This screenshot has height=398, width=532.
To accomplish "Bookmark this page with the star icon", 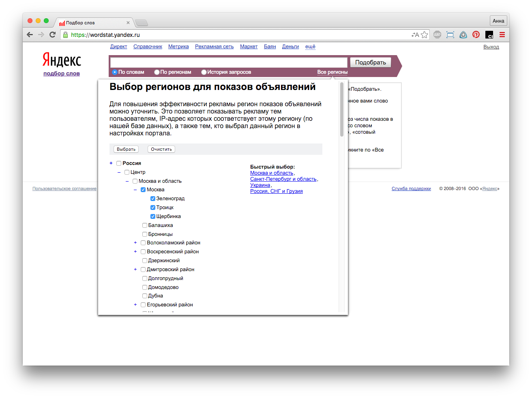I will pos(425,35).
